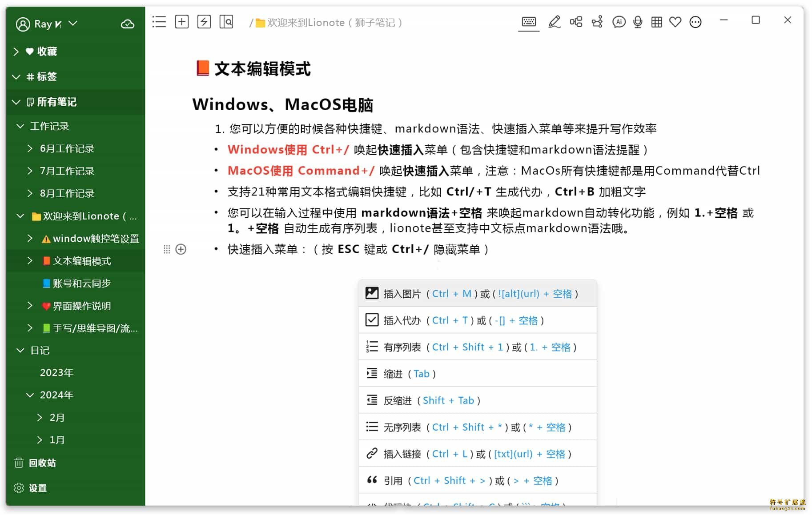Open the 手写/思维导图 note
The height and width of the screenshot is (515, 812).
pos(90,328)
